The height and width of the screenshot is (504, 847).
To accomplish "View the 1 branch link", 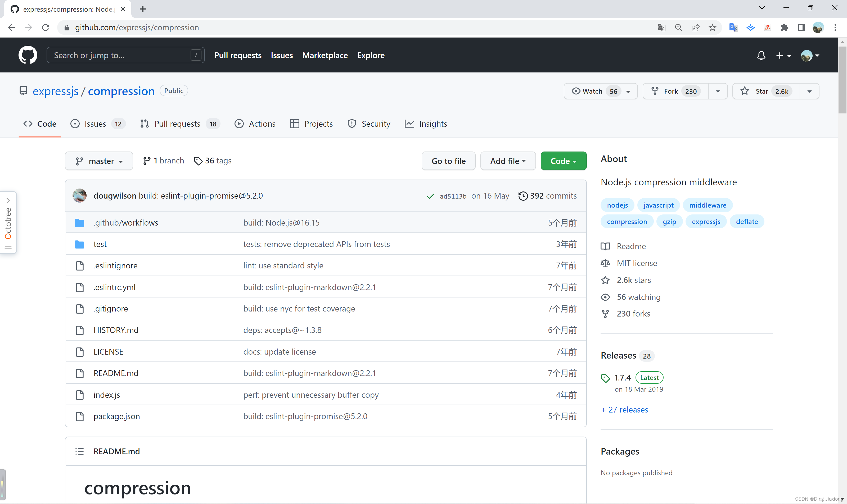I will (164, 161).
